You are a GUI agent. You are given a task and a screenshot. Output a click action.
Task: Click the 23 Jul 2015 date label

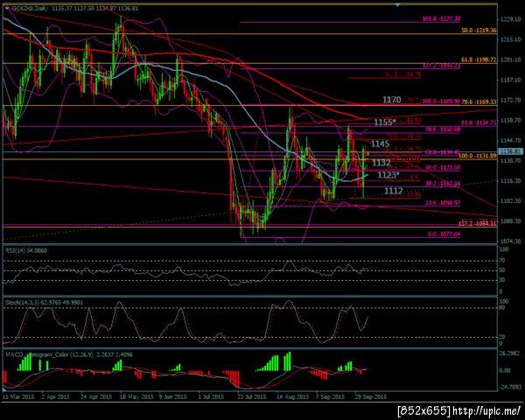[x=252, y=397]
